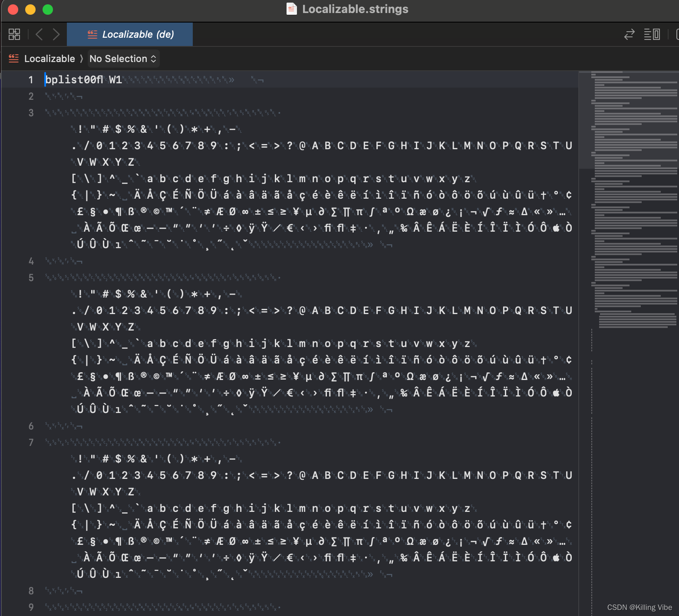Go back in editor navigation history
The width and height of the screenshot is (679, 616).
[39, 34]
